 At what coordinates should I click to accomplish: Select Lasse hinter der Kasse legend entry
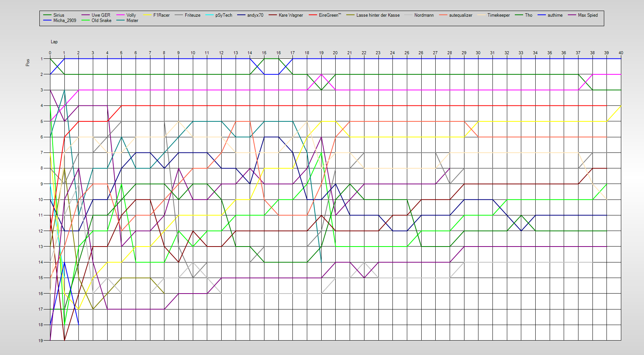click(x=378, y=15)
